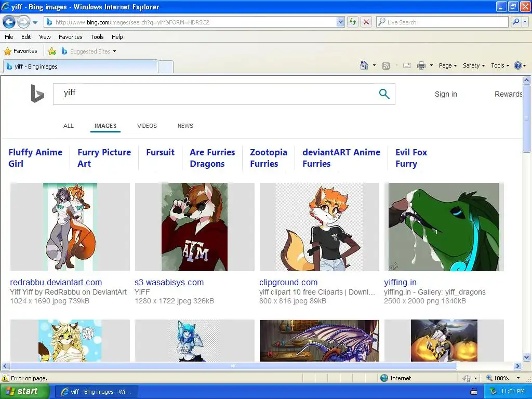This screenshot has height=399, width=532.
Task: Switch to the ALL results tab
Action: [x=69, y=126]
